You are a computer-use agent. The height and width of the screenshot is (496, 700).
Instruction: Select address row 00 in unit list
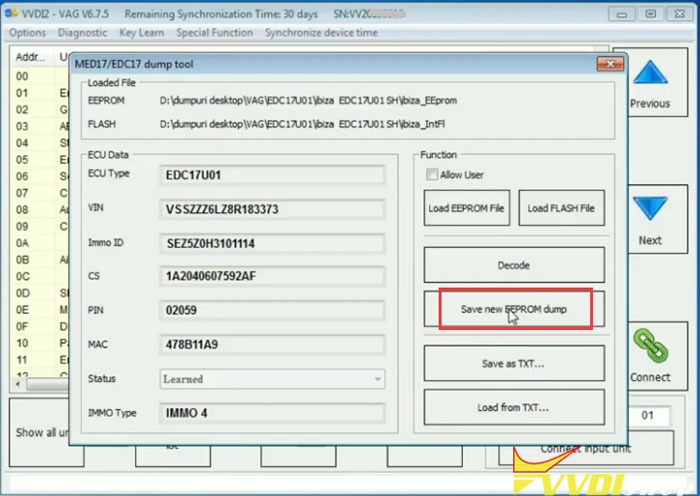tap(39, 76)
